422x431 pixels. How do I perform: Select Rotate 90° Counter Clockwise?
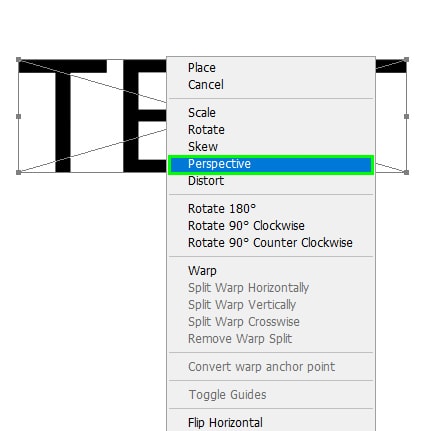(x=270, y=243)
